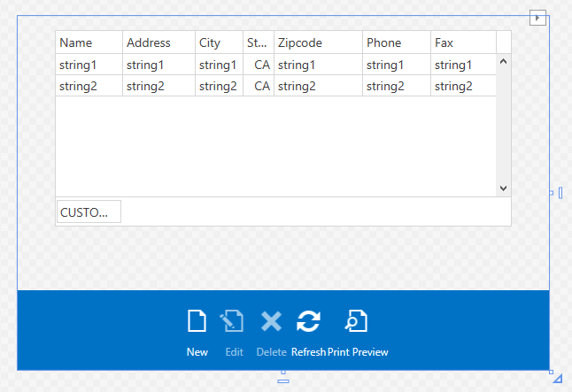Select the Phone column header
Screen dimensions: 572x392
coord(397,42)
